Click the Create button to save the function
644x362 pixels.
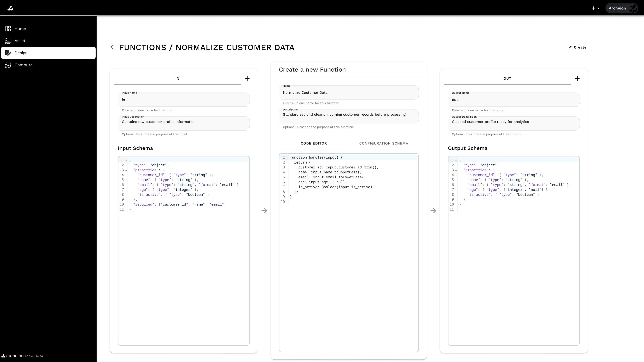[x=577, y=47]
